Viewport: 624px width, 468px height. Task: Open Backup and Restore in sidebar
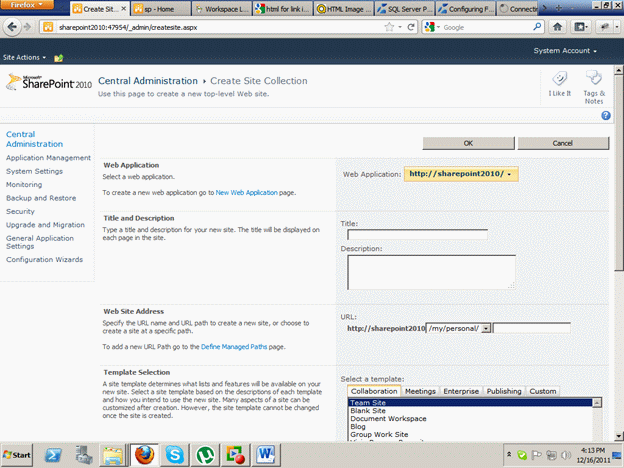pos(41,198)
